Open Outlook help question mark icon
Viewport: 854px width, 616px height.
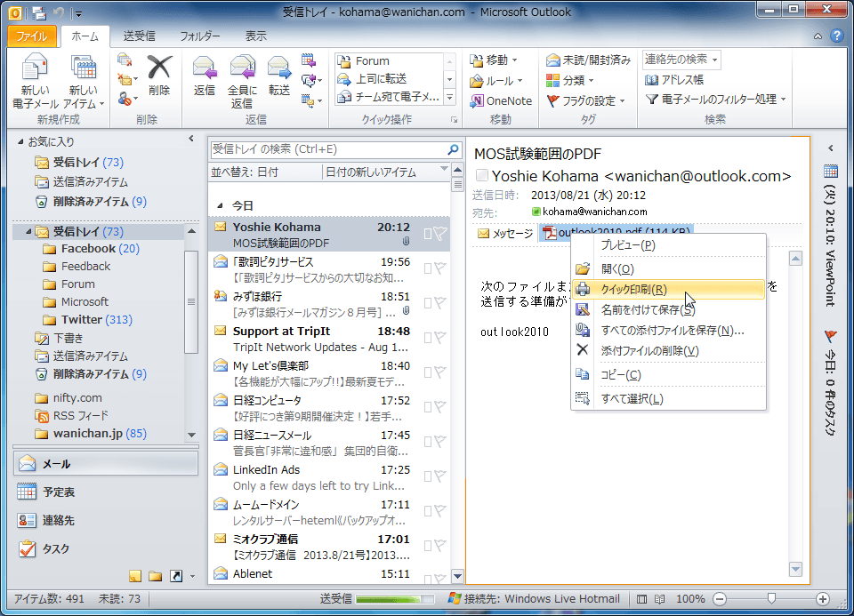click(836, 36)
